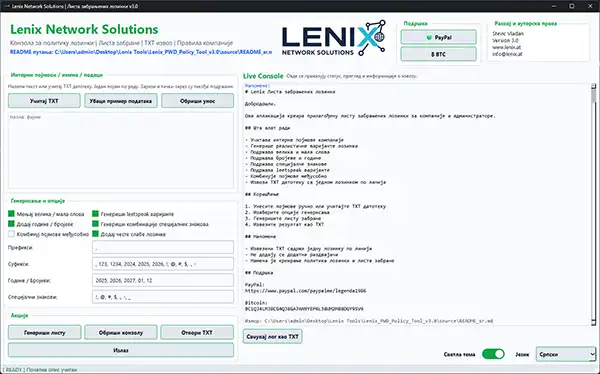
Task: Click the console vertical scrollbar thumb
Action: pos(593,96)
